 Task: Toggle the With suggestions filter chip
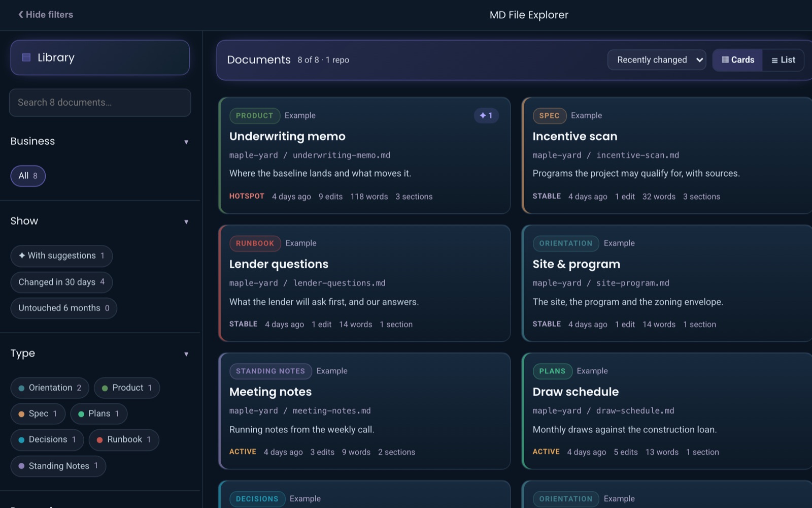click(61, 256)
